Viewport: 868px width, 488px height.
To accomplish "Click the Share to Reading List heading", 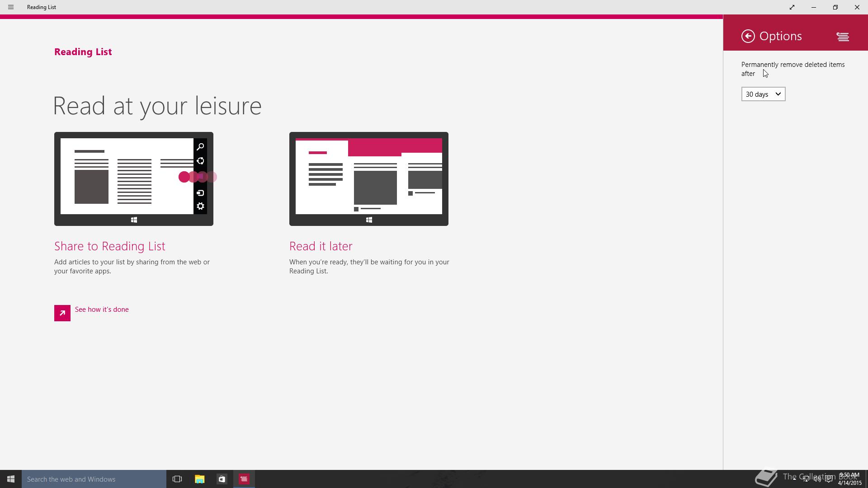I will 110,246.
